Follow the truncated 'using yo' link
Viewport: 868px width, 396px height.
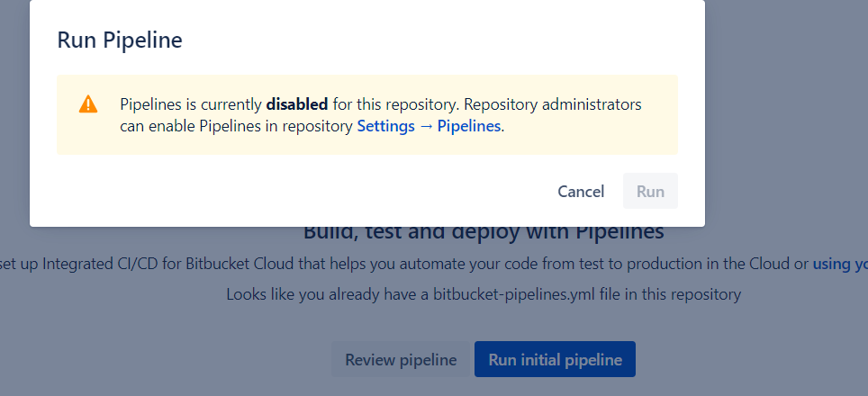[840, 265]
